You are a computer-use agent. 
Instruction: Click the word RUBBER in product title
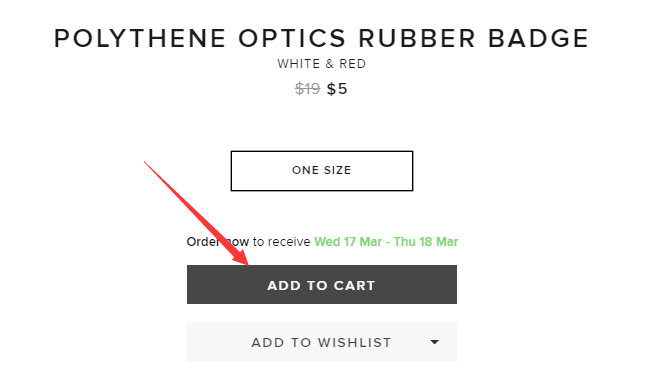pos(417,39)
